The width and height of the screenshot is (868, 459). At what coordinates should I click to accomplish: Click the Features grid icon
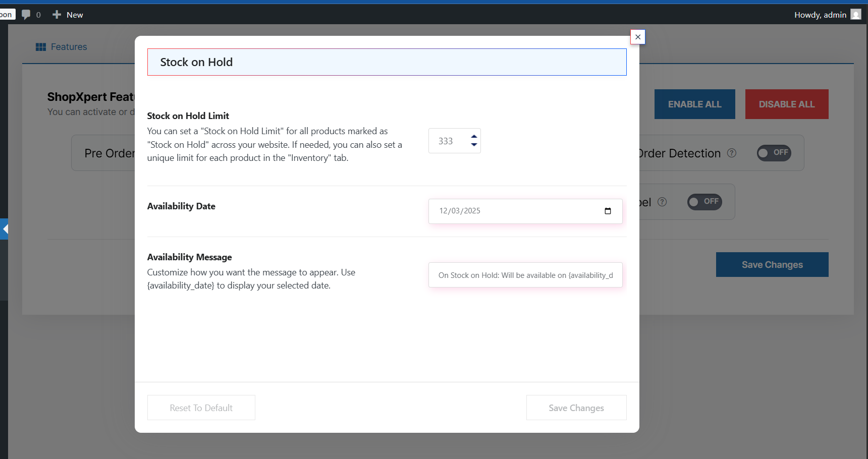(x=41, y=47)
